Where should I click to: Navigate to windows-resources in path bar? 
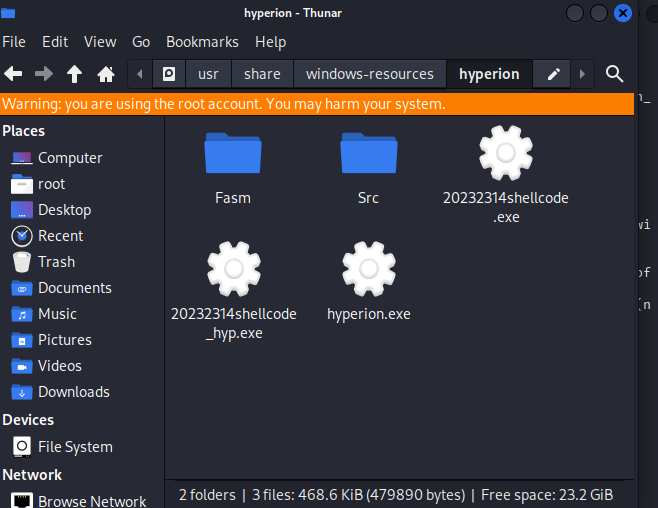pyautogui.click(x=370, y=74)
